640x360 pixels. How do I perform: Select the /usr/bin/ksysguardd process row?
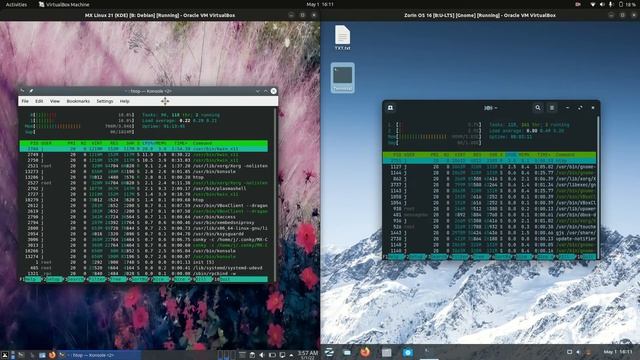tap(144, 234)
